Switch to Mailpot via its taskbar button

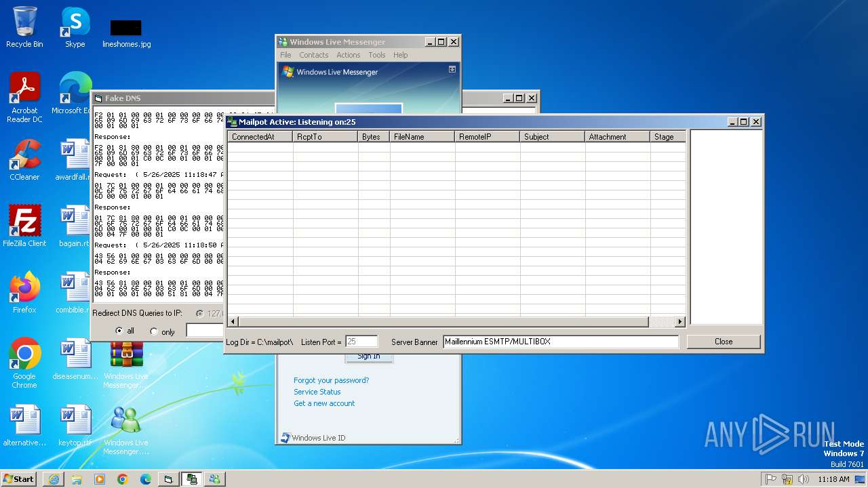point(192,479)
